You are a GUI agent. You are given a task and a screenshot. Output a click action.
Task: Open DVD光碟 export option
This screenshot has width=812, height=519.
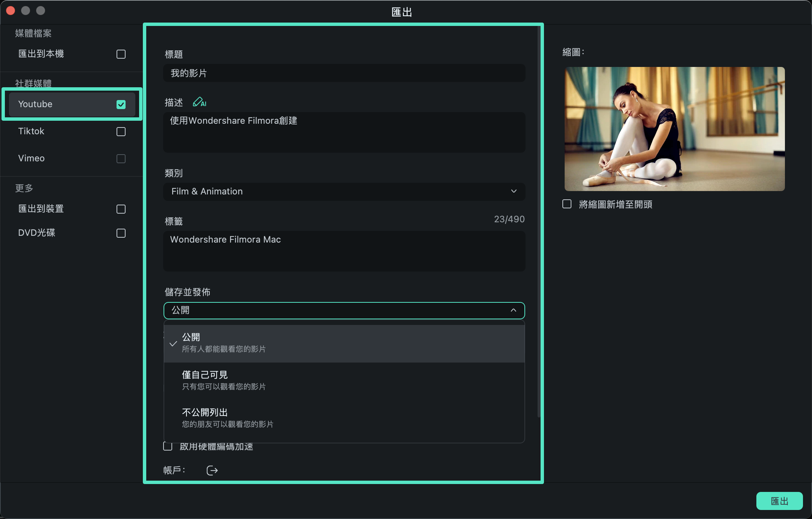72,233
